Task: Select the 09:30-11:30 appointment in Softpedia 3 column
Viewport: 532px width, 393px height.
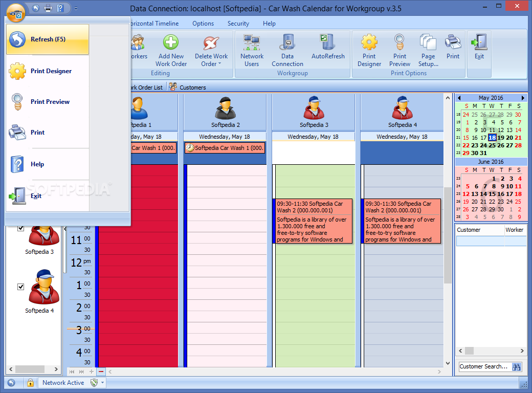Action: [x=313, y=221]
